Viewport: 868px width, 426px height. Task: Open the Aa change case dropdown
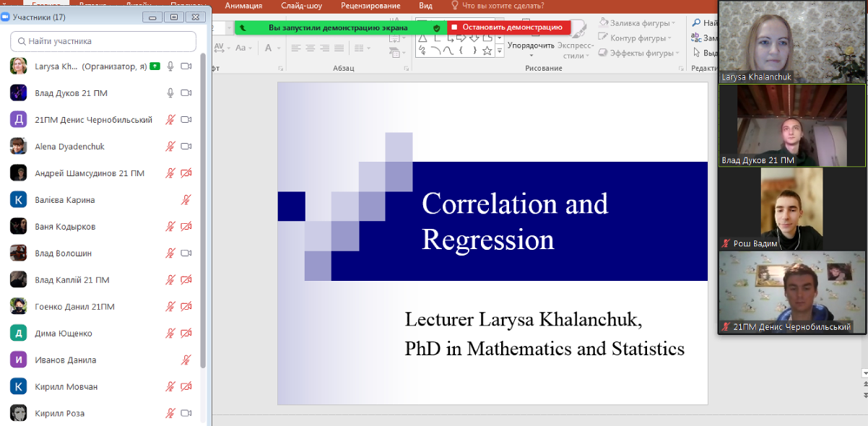click(243, 48)
